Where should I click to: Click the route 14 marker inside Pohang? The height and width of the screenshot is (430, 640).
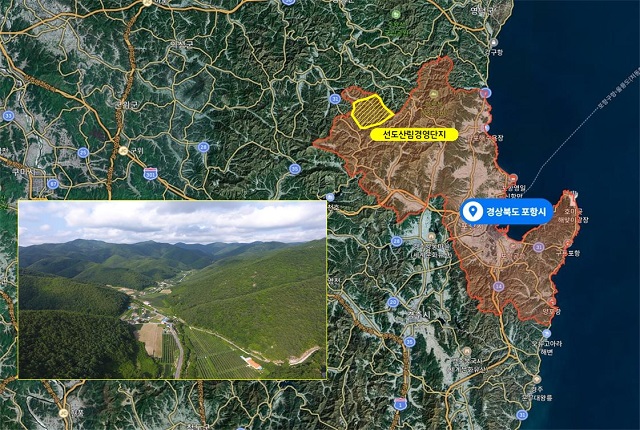[x=498, y=286]
